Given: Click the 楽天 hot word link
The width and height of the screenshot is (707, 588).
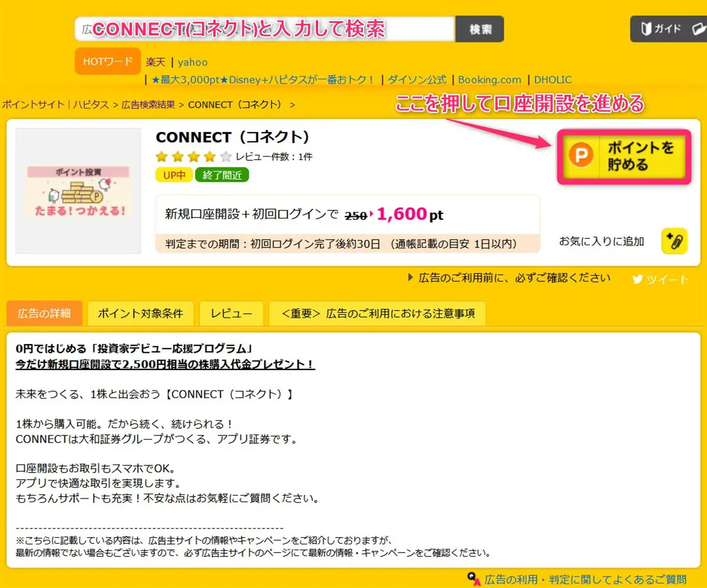Looking at the screenshot, I should [x=156, y=62].
